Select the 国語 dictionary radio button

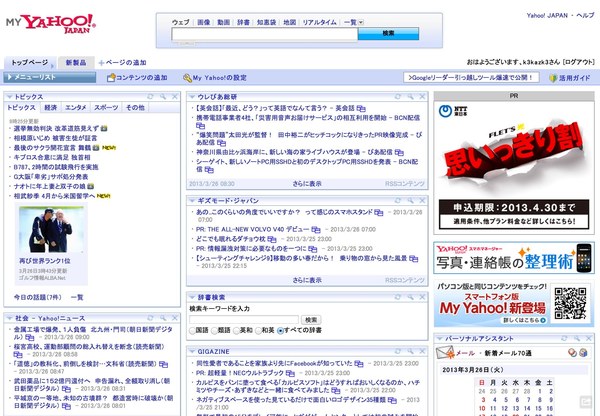click(x=192, y=329)
